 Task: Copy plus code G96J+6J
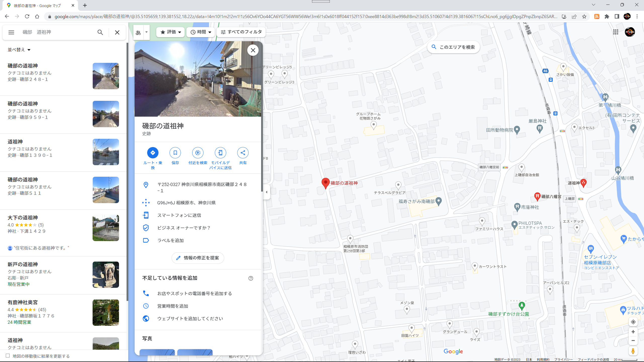tap(198, 203)
